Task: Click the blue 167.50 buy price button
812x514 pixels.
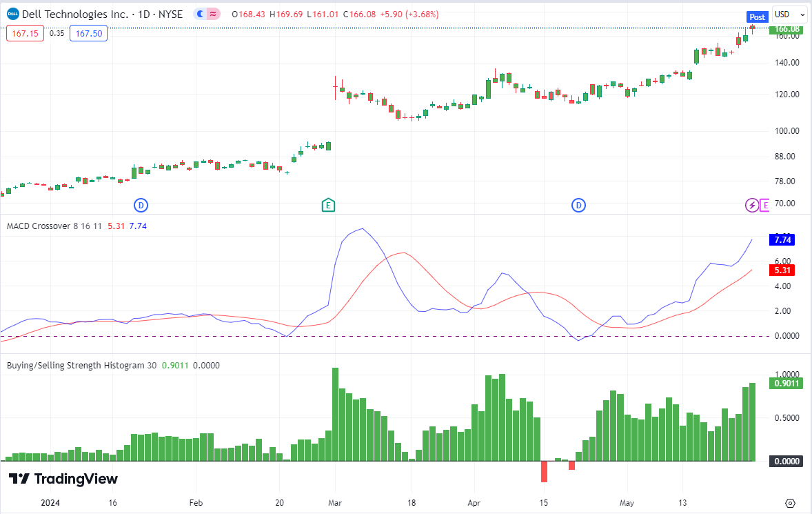Action: [88, 34]
